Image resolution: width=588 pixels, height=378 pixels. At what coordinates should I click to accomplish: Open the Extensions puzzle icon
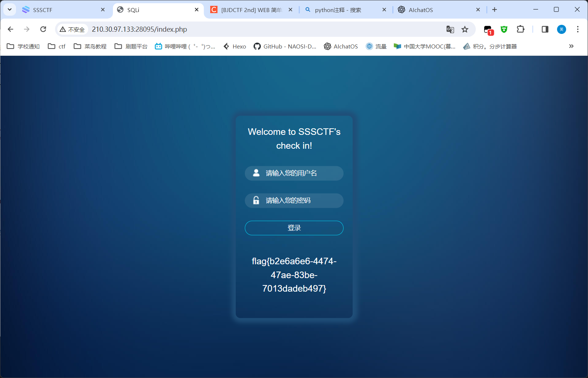coord(520,29)
